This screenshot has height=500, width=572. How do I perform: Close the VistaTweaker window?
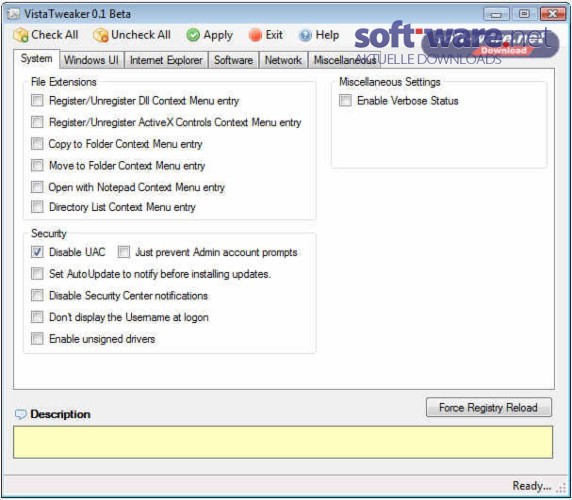[x=553, y=14]
